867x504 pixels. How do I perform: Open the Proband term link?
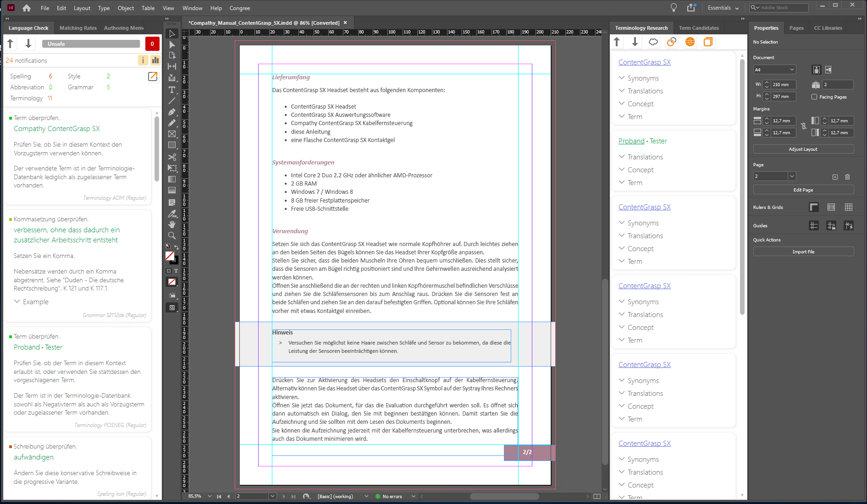click(631, 141)
